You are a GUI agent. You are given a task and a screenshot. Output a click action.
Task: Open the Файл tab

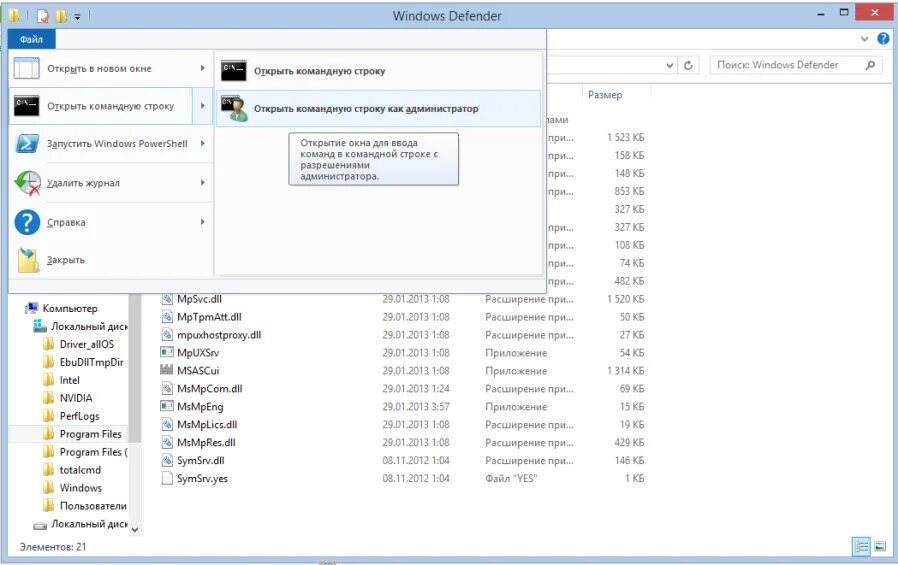(x=31, y=39)
